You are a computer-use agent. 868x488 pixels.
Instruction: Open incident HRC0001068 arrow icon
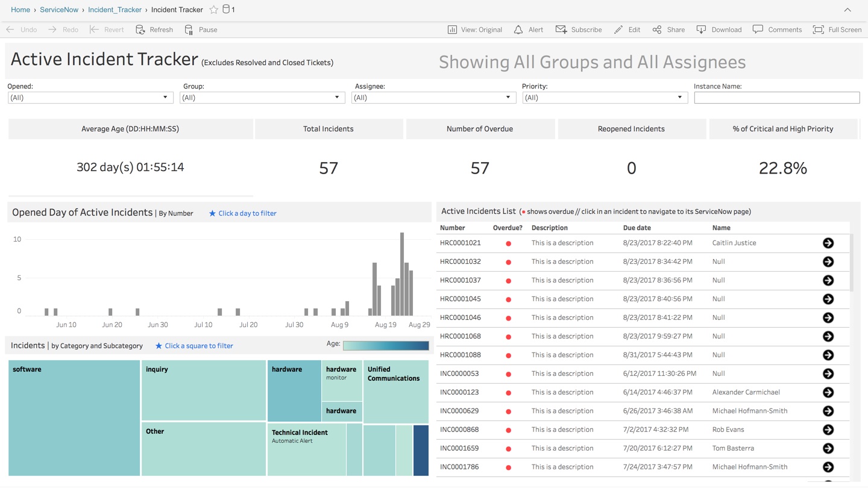click(x=828, y=336)
